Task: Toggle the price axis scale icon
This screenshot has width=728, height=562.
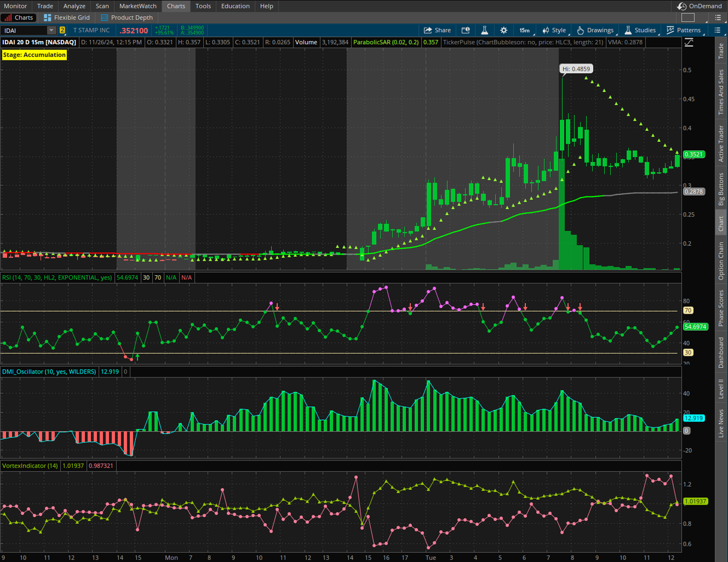Action: (x=689, y=42)
